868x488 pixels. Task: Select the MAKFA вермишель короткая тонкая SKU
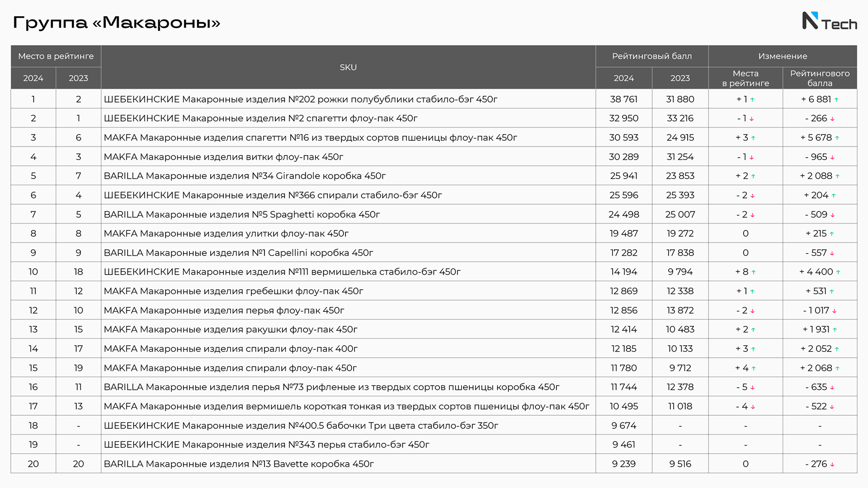click(346, 406)
